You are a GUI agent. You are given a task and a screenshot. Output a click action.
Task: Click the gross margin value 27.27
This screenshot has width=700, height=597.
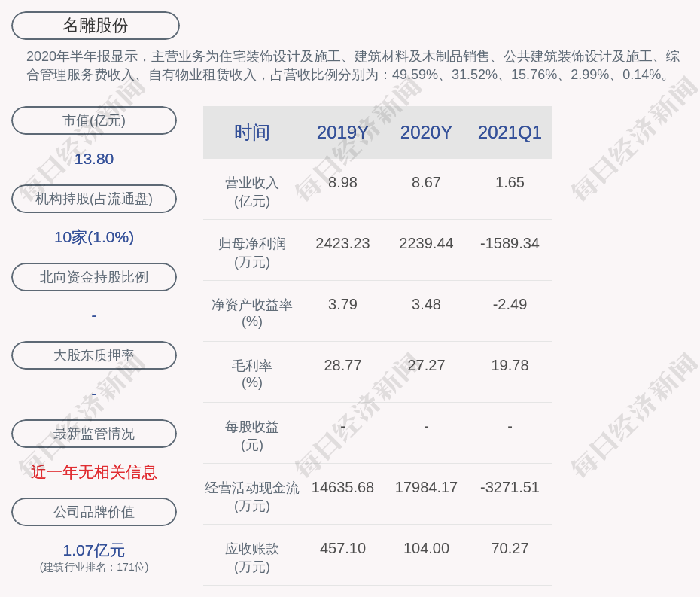pyautogui.click(x=426, y=365)
